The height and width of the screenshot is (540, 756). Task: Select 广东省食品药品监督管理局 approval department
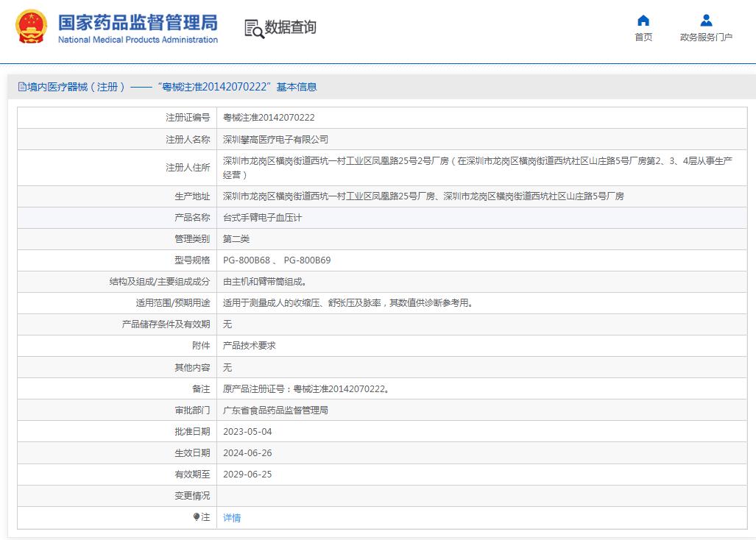coord(275,410)
